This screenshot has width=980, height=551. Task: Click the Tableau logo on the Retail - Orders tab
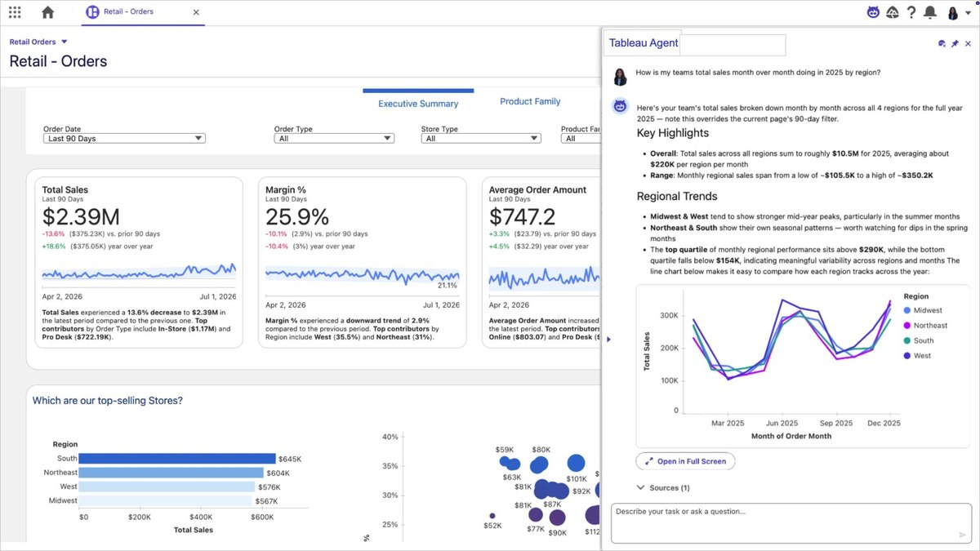pyautogui.click(x=92, y=12)
